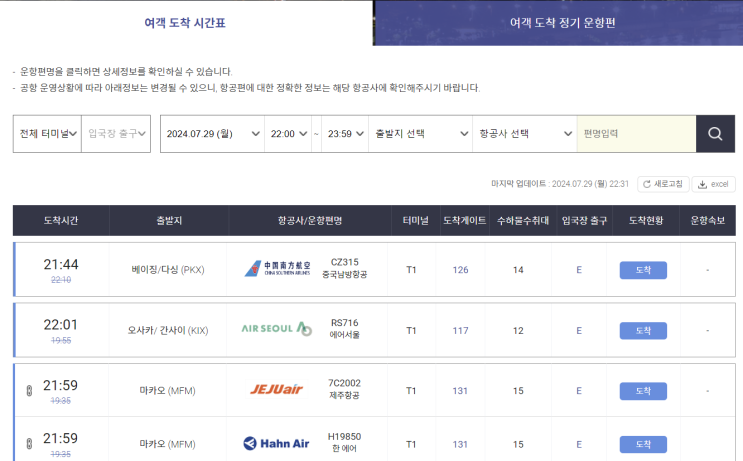Click the 도착 status button for 7C2002
The image size is (743, 461).
click(643, 391)
